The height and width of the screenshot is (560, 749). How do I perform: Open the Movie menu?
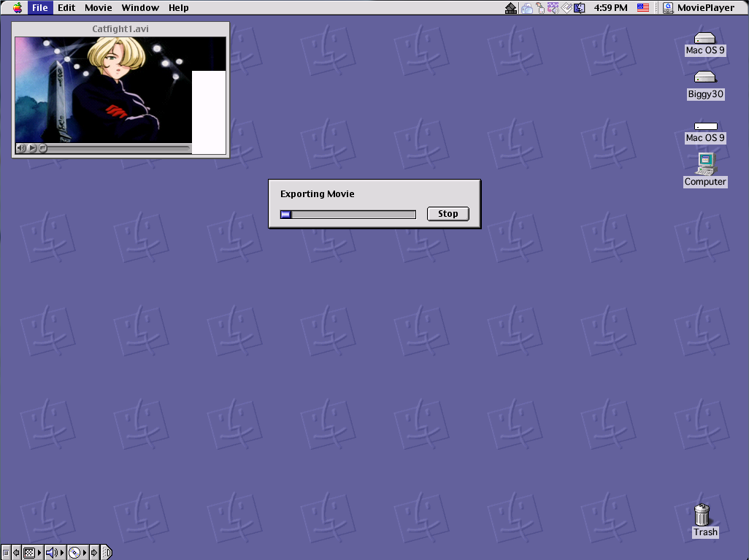[x=98, y=8]
